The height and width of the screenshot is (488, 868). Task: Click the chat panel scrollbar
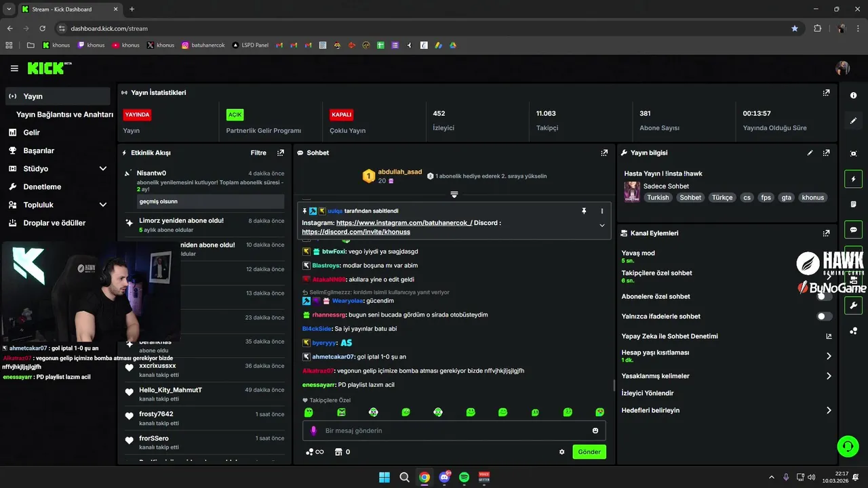[614, 385]
